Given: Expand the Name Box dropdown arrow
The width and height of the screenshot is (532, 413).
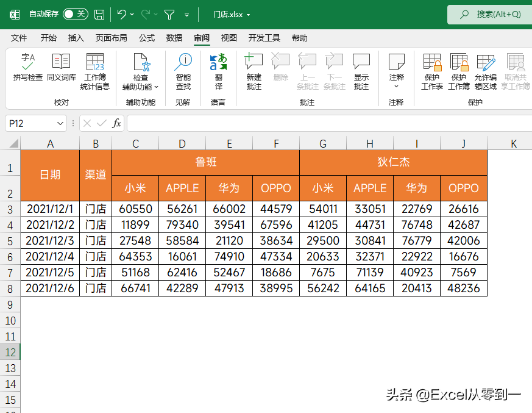Looking at the screenshot, I should click(60, 123).
